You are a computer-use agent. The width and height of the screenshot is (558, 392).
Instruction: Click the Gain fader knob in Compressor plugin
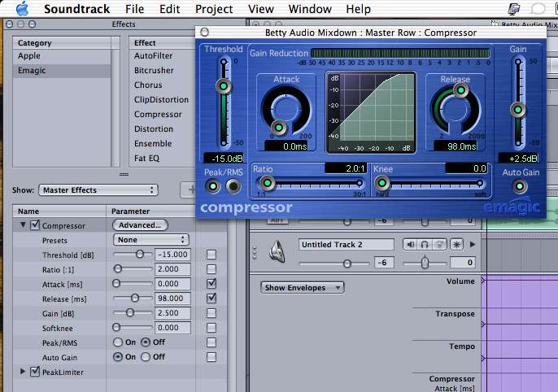[x=518, y=110]
